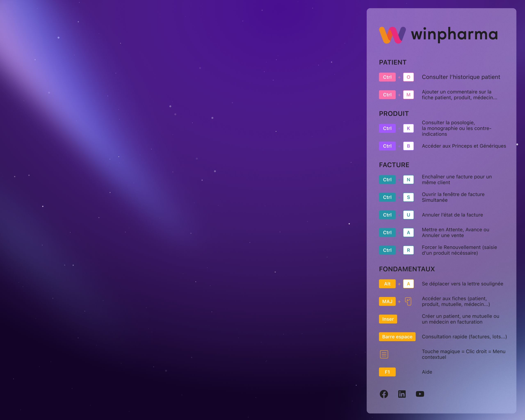Click the N key for chaining invoice
525x420 pixels.
tap(408, 180)
